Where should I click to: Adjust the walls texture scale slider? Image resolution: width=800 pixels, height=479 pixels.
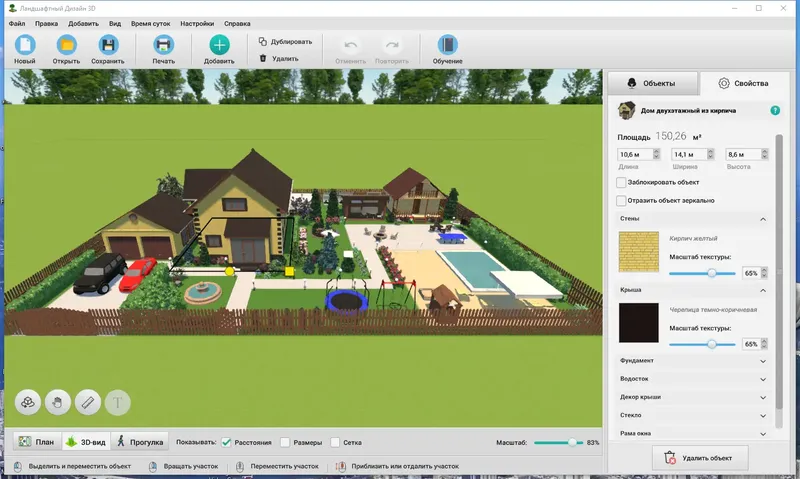(712, 273)
